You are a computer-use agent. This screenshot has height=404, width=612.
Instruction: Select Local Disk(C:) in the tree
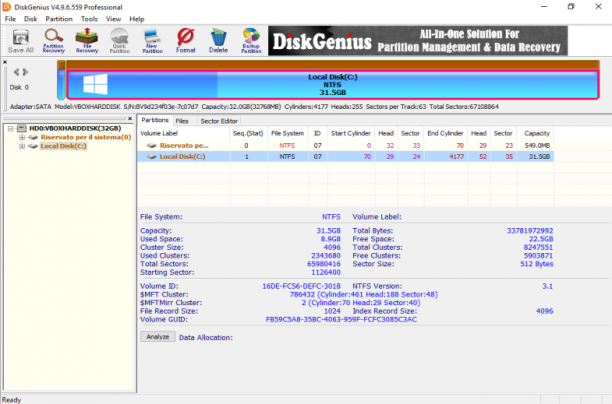63,146
